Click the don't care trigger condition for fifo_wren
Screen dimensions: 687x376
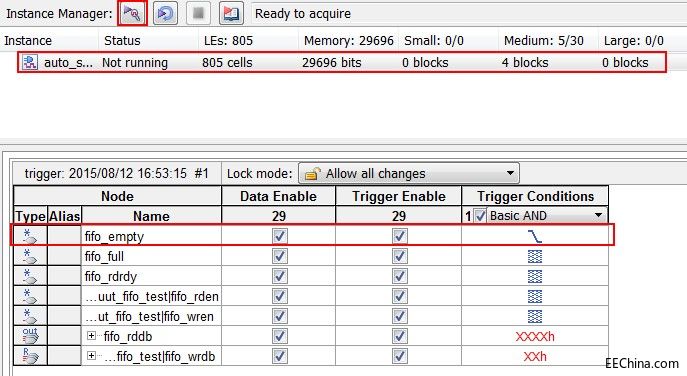click(x=535, y=316)
